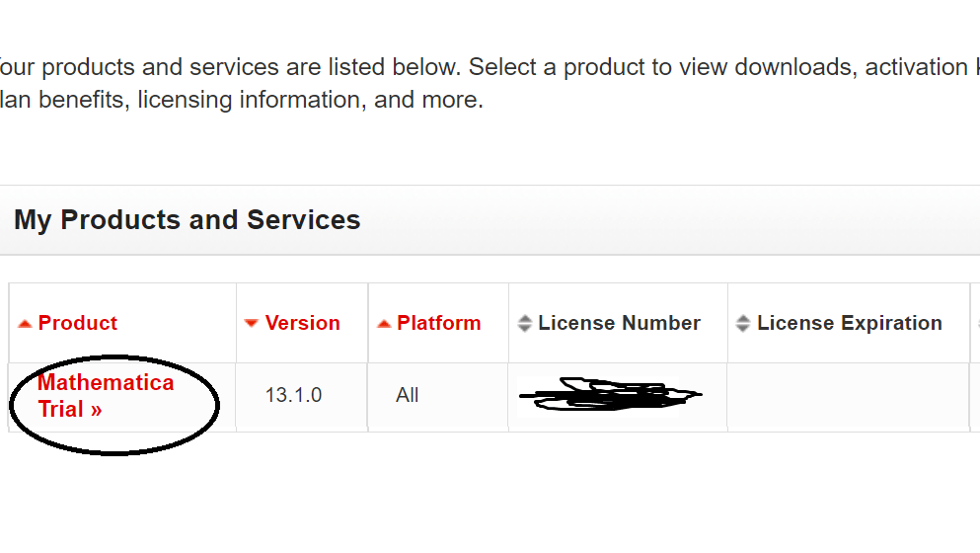Click the » chevron after Trial
Image resolution: width=980 pixels, height=553 pixels.
click(96, 409)
